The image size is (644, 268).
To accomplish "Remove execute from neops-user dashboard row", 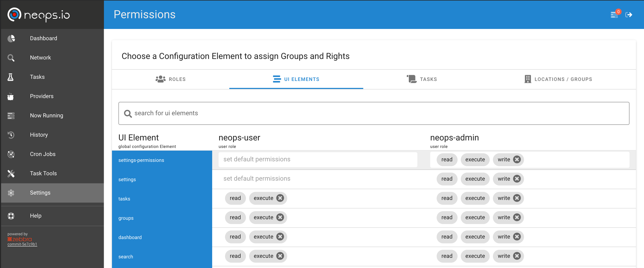I will [x=280, y=237].
